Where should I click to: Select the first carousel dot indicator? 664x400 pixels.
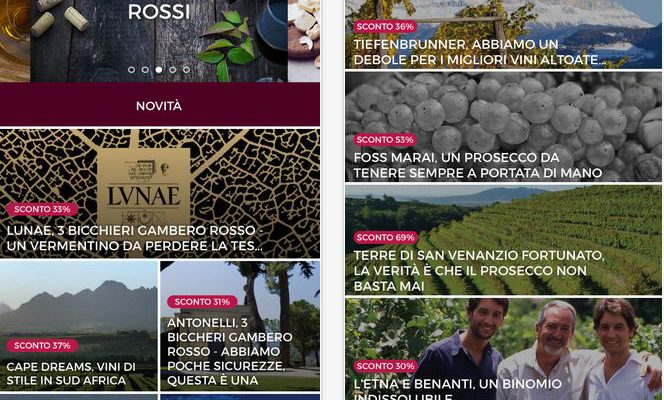(131, 69)
